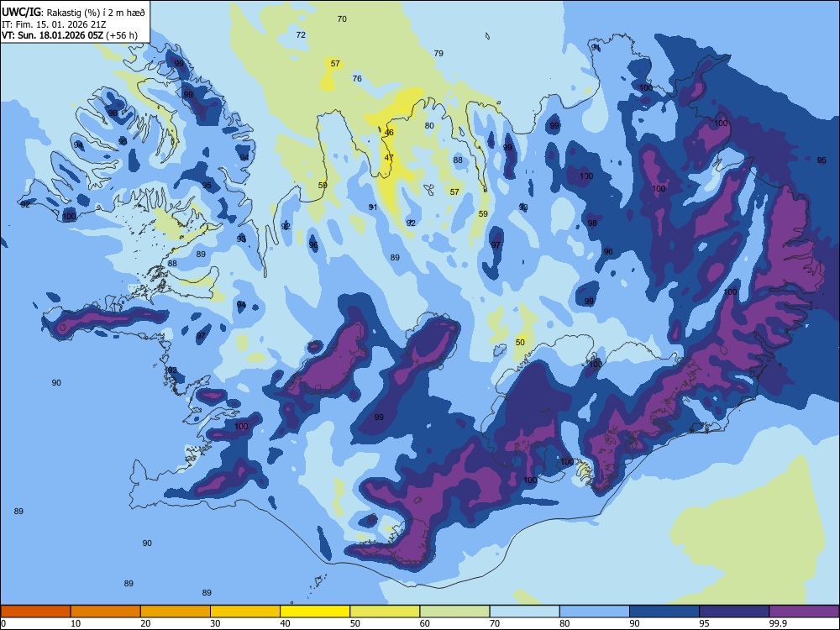Click the '(+56 h)' forecast offset text
The width and height of the screenshot is (840, 630).
tap(122, 35)
